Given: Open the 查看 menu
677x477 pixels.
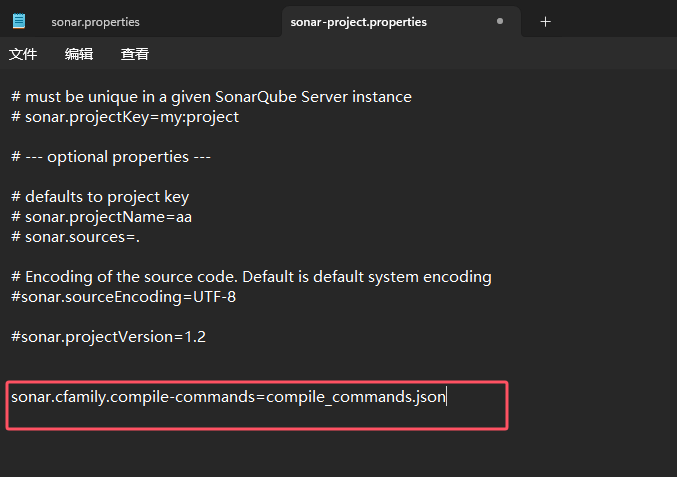Looking at the screenshot, I should [135, 54].
